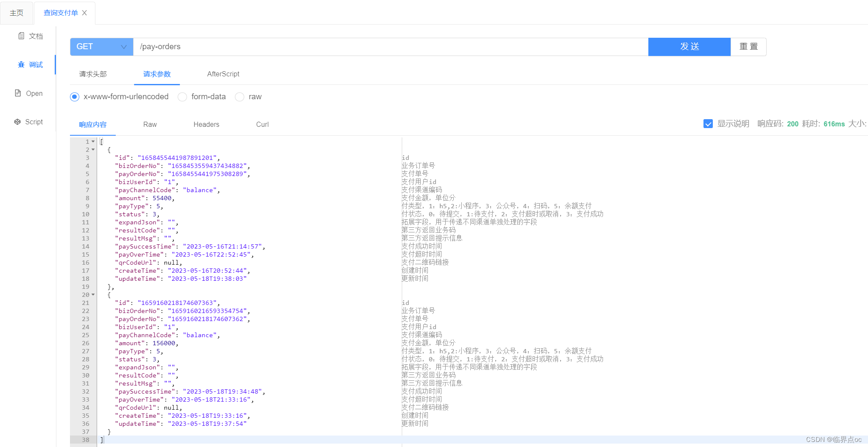This screenshot has width=868, height=447.
Task: Click the createTime value "2023-05-16T20:52:44"
Action: point(207,271)
